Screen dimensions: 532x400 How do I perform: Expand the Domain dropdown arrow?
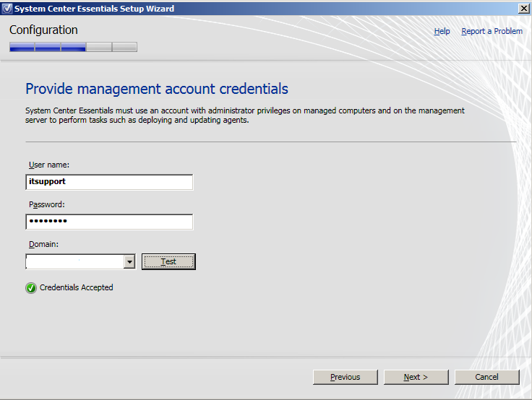point(129,261)
